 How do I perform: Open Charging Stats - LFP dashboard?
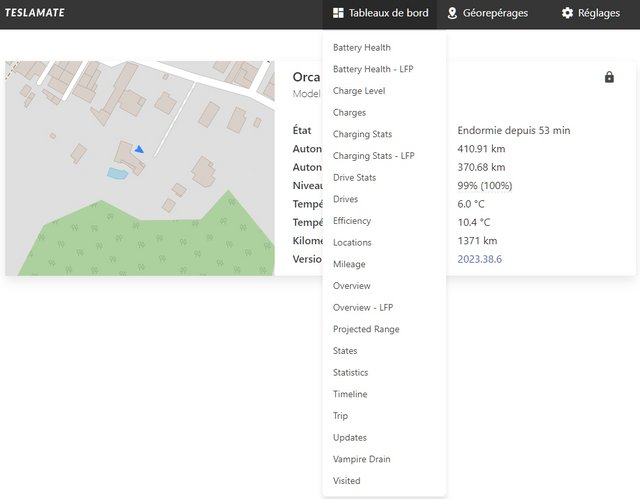pos(373,155)
